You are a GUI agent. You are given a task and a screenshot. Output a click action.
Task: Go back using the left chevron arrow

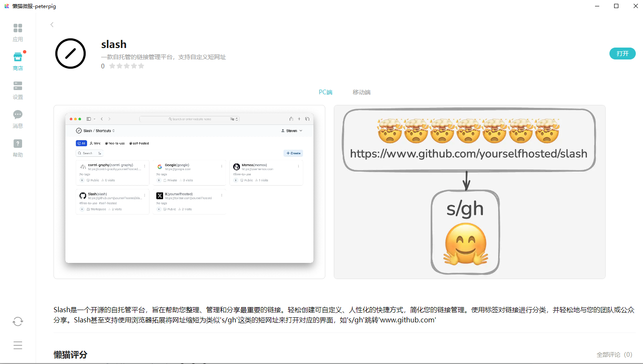(52, 25)
